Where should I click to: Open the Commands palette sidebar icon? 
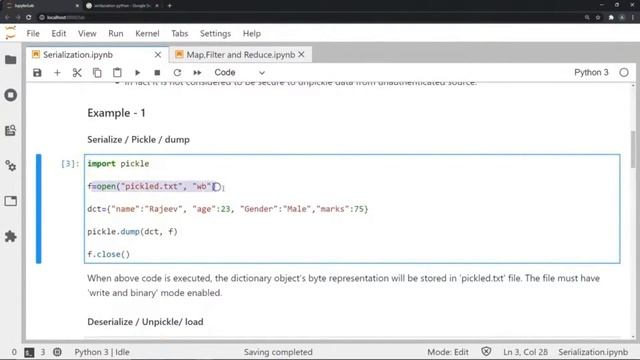click(x=11, y=130)
